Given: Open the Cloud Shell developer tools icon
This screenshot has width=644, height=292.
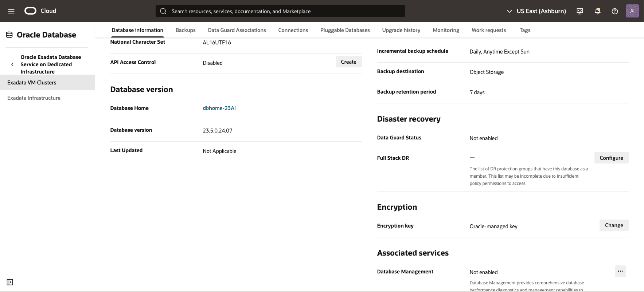Looking at the screenshot, I should coord(580,11).
